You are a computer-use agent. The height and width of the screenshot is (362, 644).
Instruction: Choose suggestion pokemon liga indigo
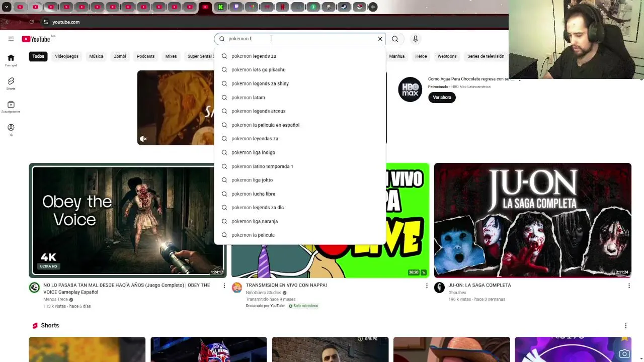tap(300, 152)
